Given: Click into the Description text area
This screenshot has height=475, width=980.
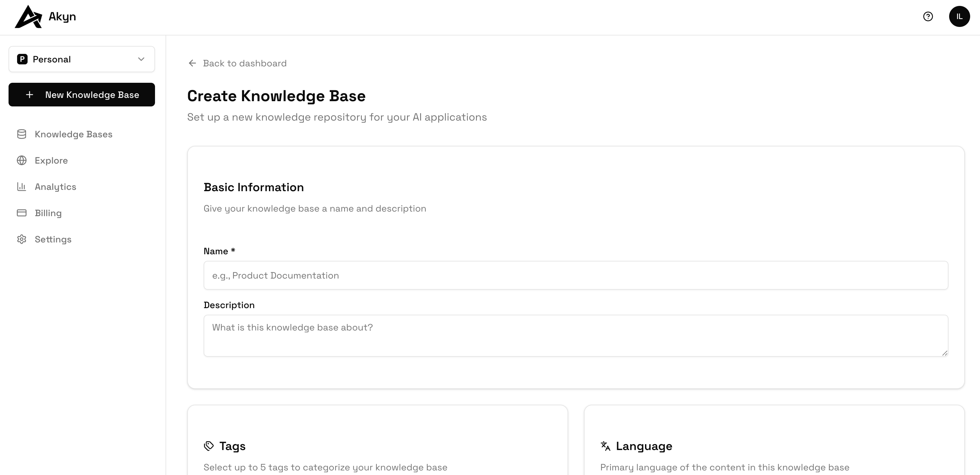Looking at the screenshot, I should 576,336.
